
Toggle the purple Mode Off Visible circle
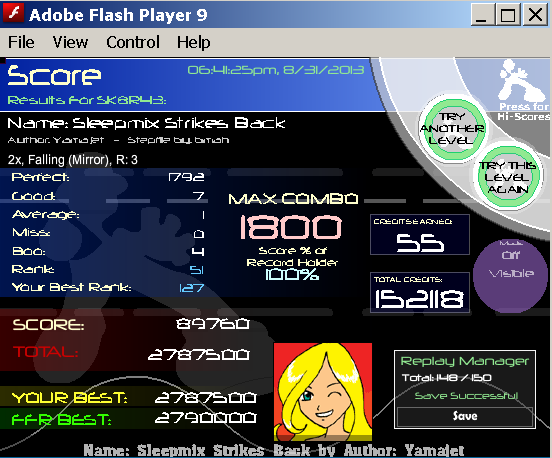pyautogui.click(x=510, y=276)
